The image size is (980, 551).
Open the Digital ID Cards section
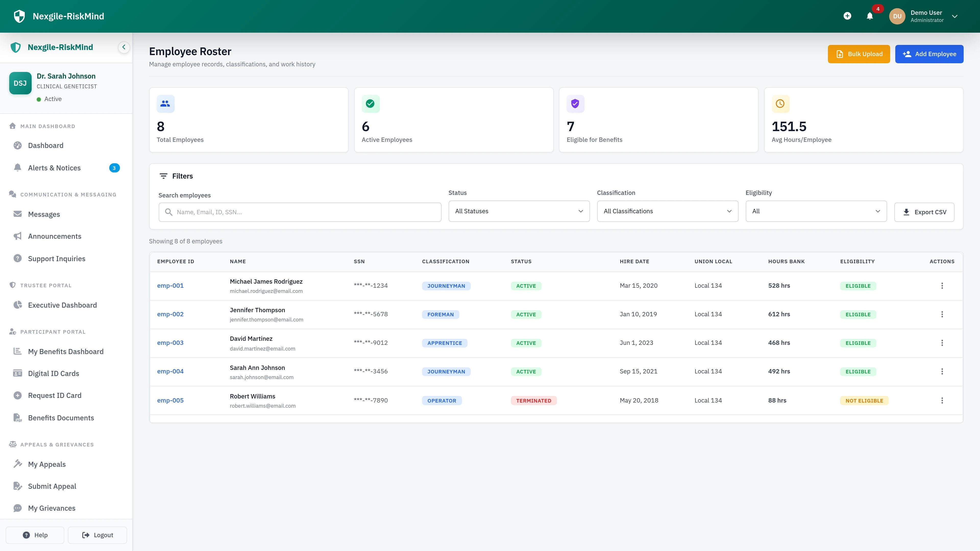(x=53, y=373)
